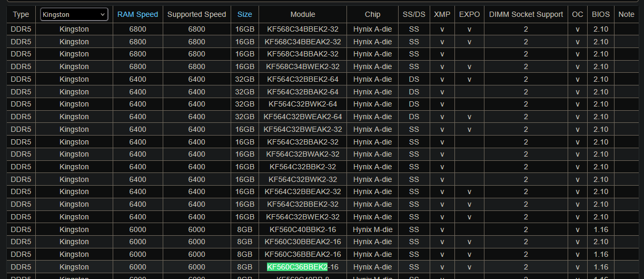Click 6400 RAM speed in KF564C32BWEAK2-64 row
Screen dimensions: 644x279
(137, 117)
